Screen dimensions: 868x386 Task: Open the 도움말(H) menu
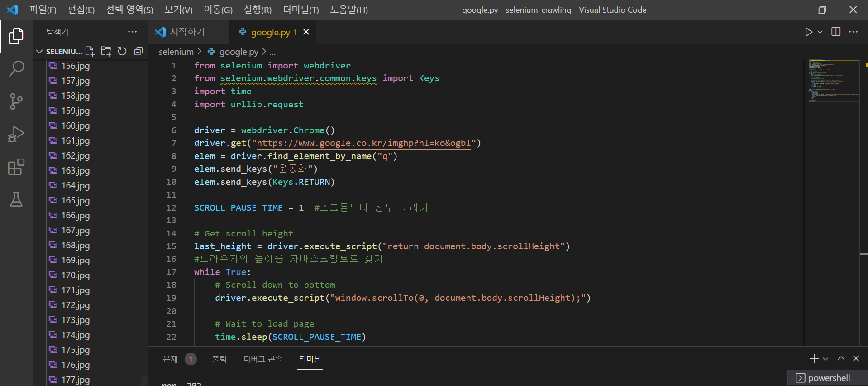(x=349, y=10)
